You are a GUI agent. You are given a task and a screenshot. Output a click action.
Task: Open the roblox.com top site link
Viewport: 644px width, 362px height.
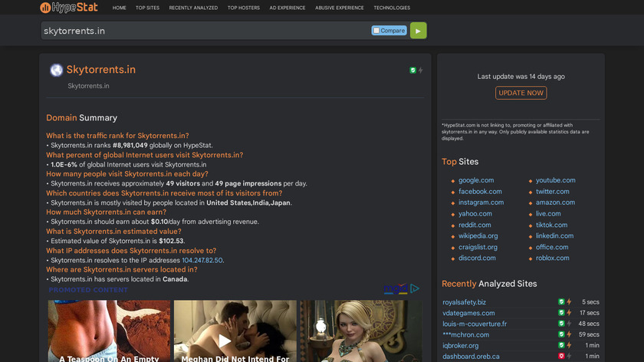(553, 258)
